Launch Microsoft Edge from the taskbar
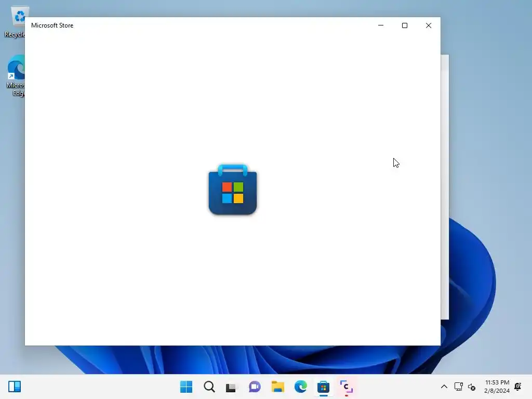The image size is (532, 399). [301, 387]
